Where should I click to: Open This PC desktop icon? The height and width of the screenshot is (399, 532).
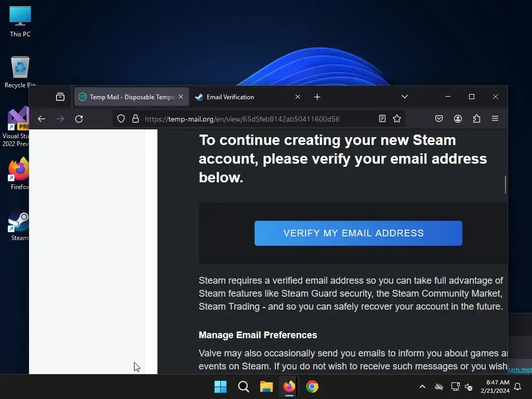20,21
